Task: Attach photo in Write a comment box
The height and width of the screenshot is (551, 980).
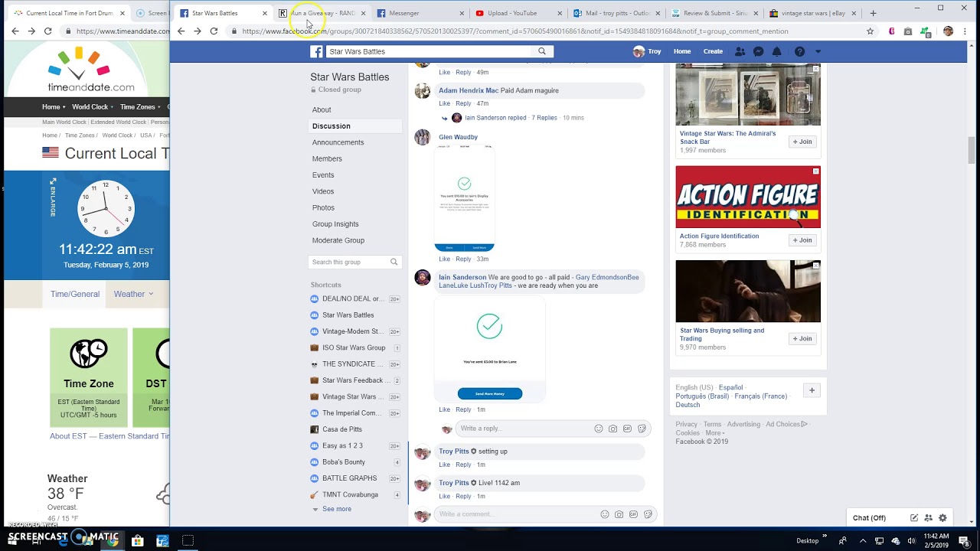Action: point(619,514)
